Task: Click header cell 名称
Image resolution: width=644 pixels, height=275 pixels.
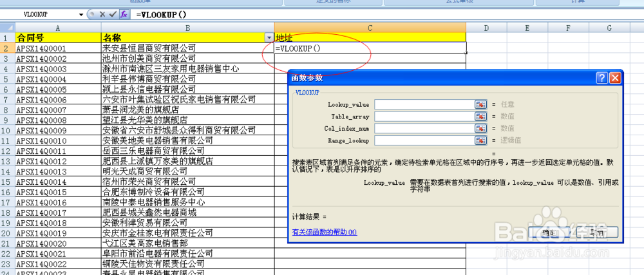Action: coord(187,38)
